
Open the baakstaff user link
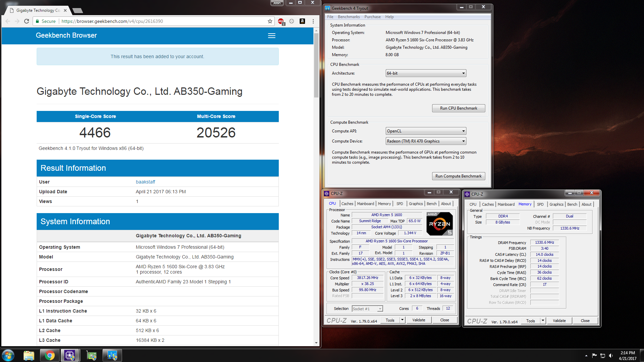(145, 182)
